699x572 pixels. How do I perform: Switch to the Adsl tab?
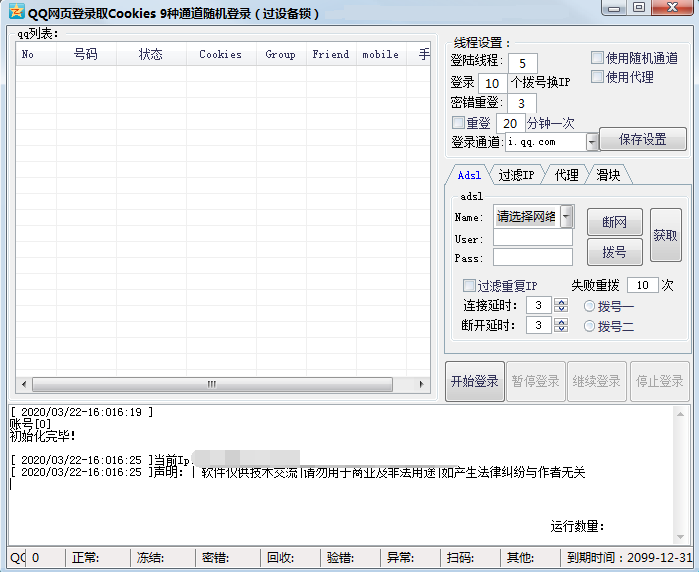click(x=469, y=175)
